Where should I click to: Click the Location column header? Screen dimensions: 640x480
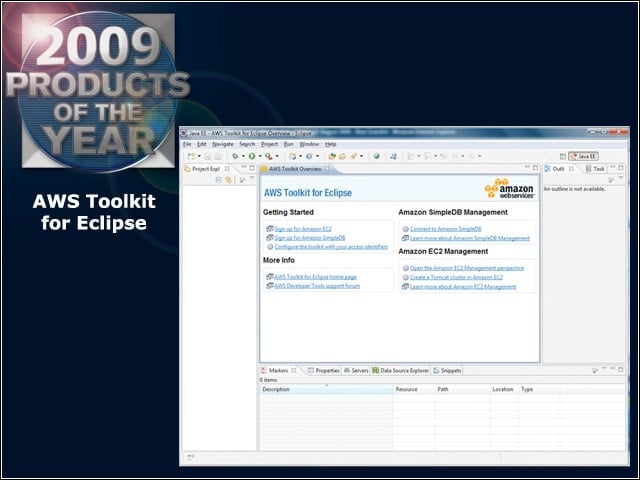(504, 389)
